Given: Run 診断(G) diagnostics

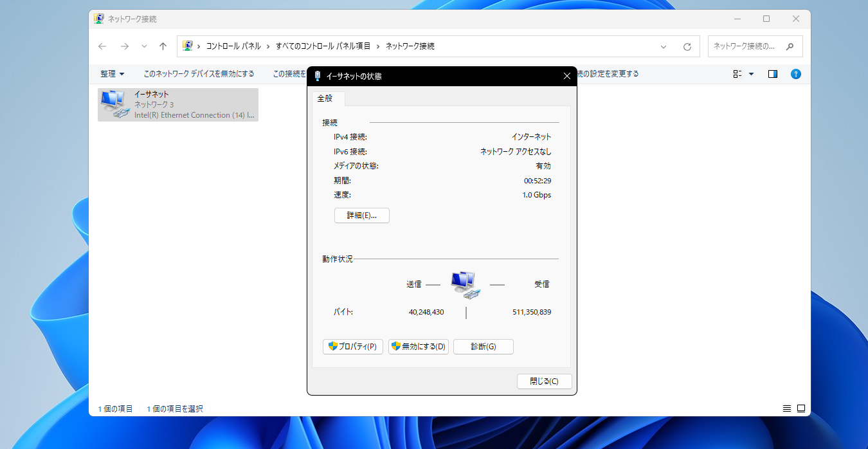Looking at the screenshot, I should [484, 347].
